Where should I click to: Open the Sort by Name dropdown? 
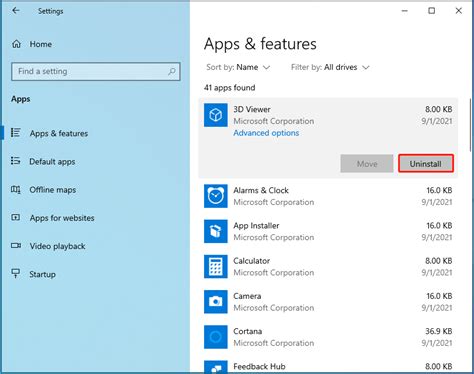point(238,67)
